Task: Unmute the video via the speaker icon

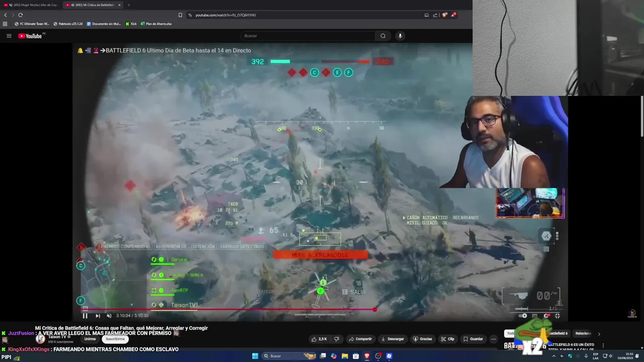Action: (109, 316)
